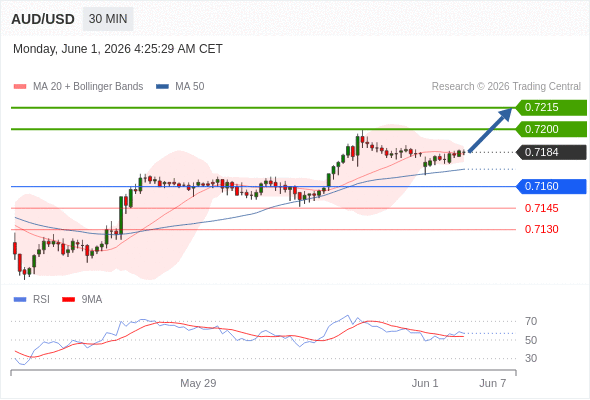Click the AUD/USD pair title
Image resolution: width=590 pixels, height=400 pixels.
tap(43, 19)
